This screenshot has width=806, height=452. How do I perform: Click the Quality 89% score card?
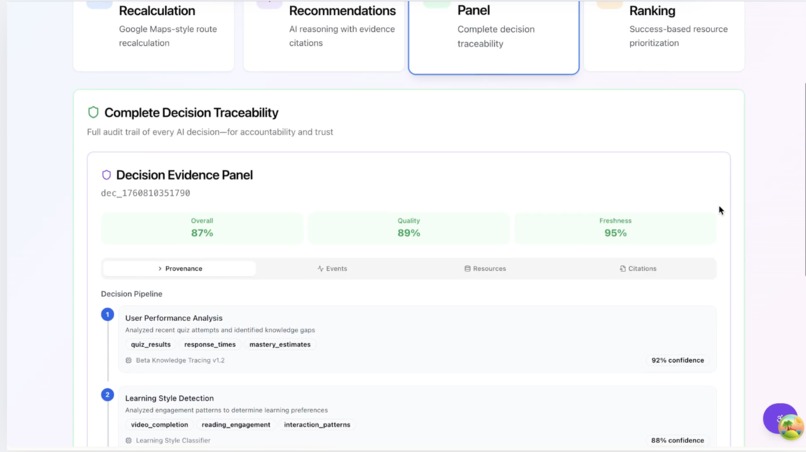pyautogui.click(x=409, y=227)
